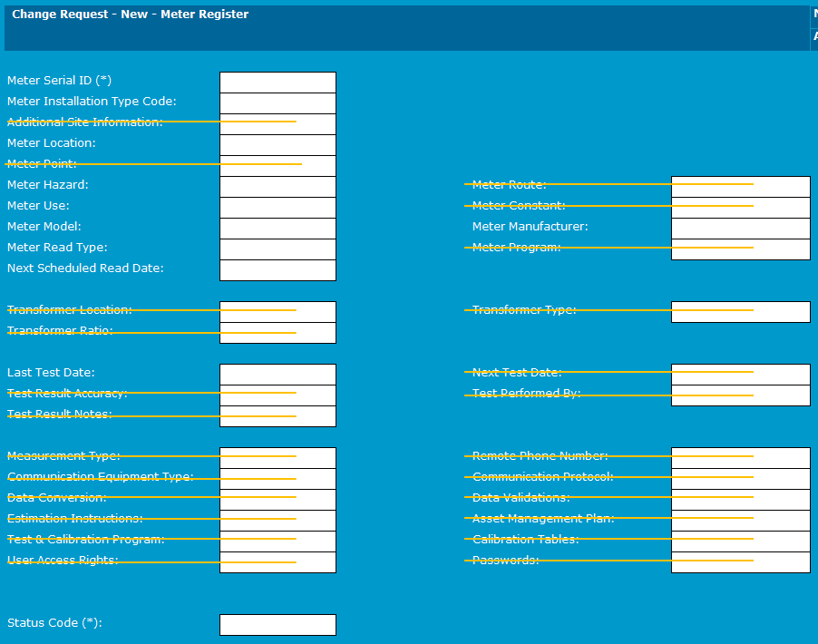Click the Meter Manufacturer input field

click(740, 229)
